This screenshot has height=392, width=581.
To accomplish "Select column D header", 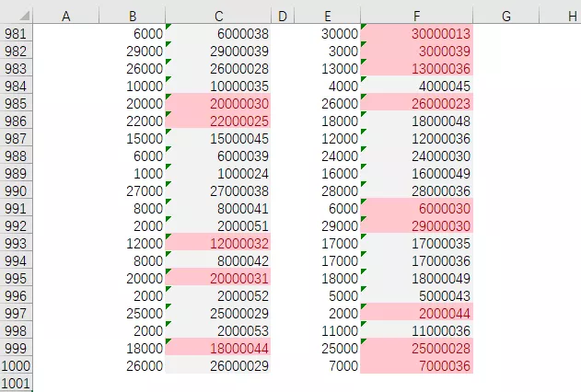I will click(283, 16).
